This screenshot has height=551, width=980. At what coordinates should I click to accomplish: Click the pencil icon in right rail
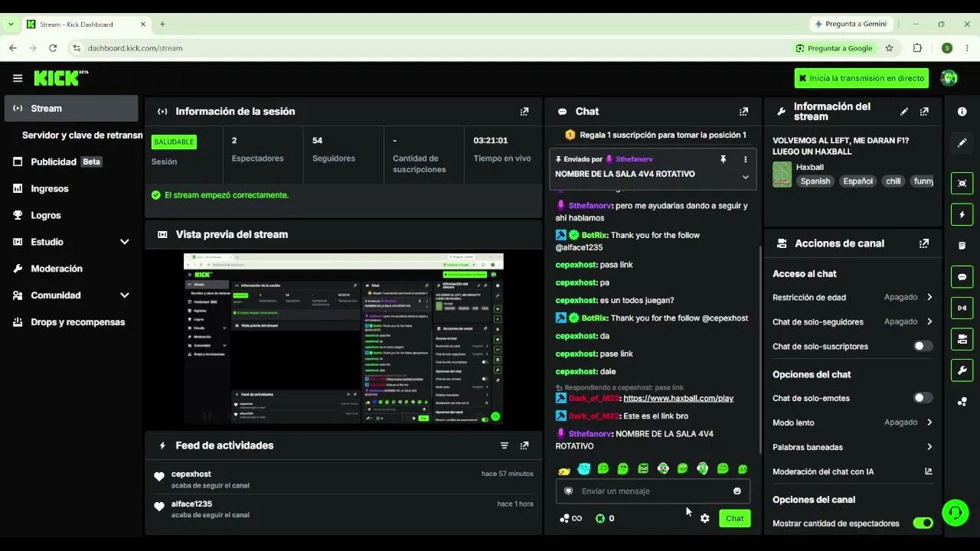click(x=962, y=142)
